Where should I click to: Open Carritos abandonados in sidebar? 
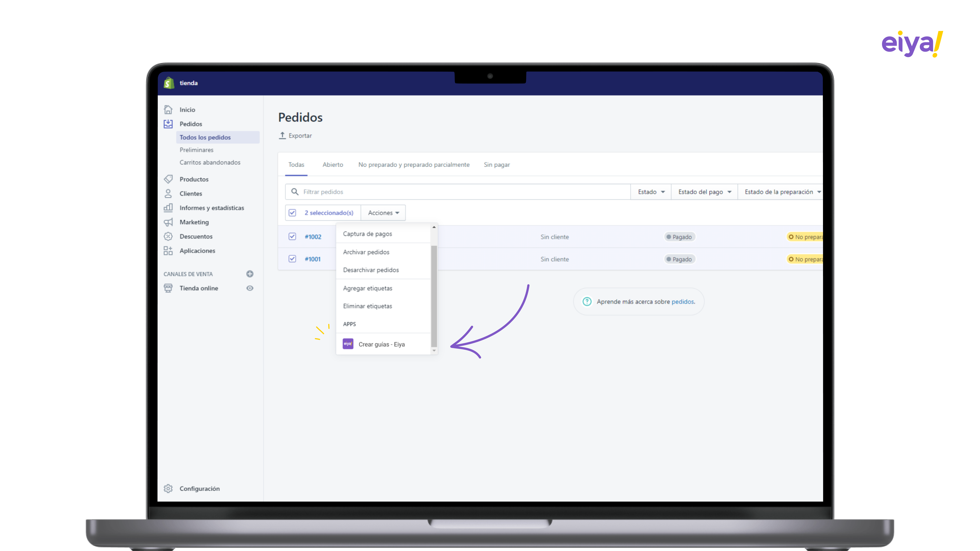click(x=210, y=162)
